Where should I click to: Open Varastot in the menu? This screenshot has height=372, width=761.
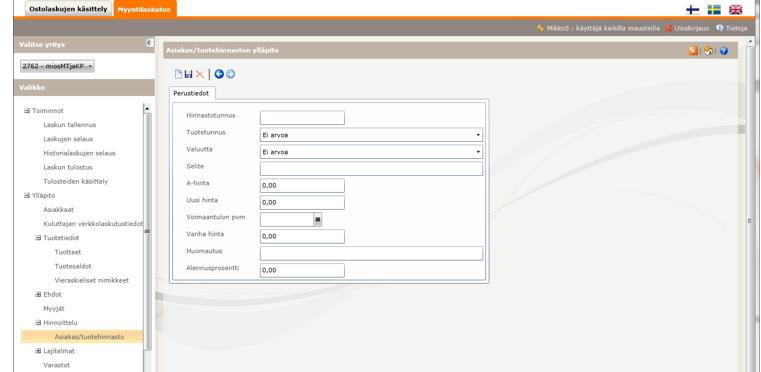(x=57, y=365)
